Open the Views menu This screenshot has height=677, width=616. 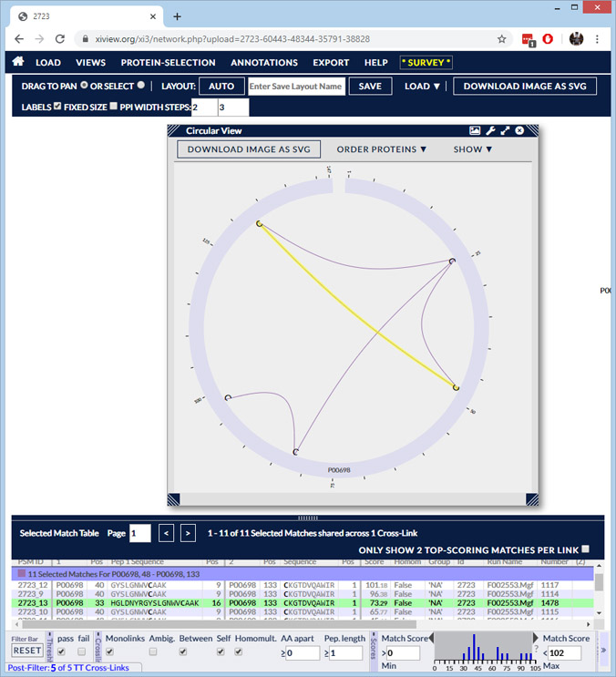click(90, 63)
